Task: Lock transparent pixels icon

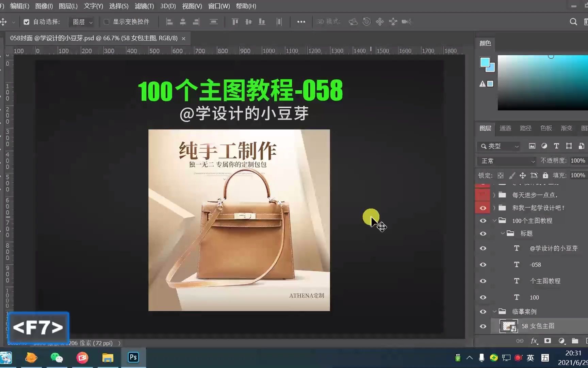Action: coord(501,175)
